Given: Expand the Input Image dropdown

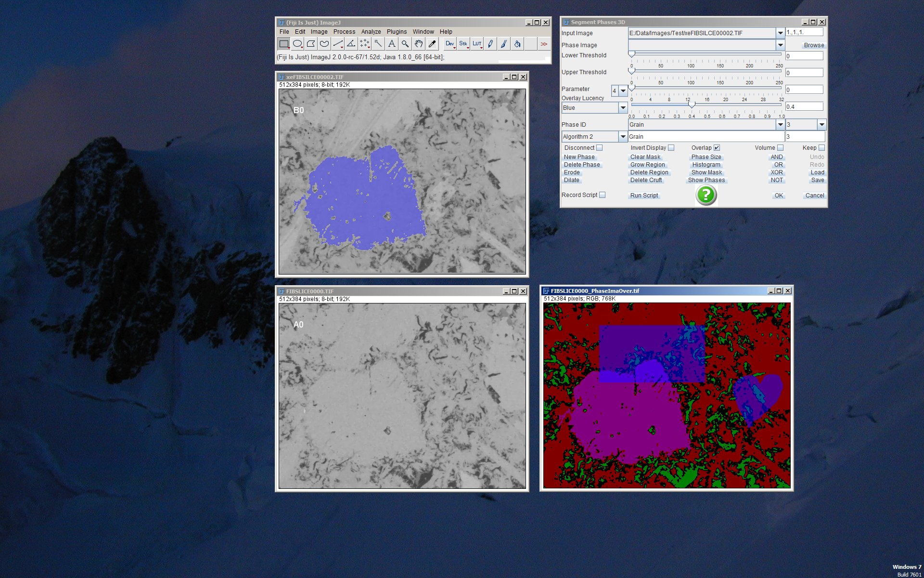Looking at the screenshot, I should 780,33.
